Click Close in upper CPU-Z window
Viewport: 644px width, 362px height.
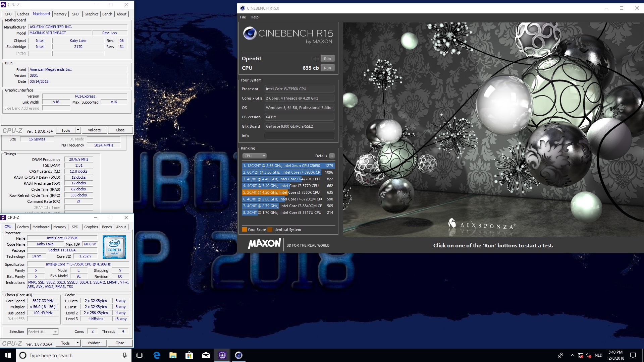(120, 130)
